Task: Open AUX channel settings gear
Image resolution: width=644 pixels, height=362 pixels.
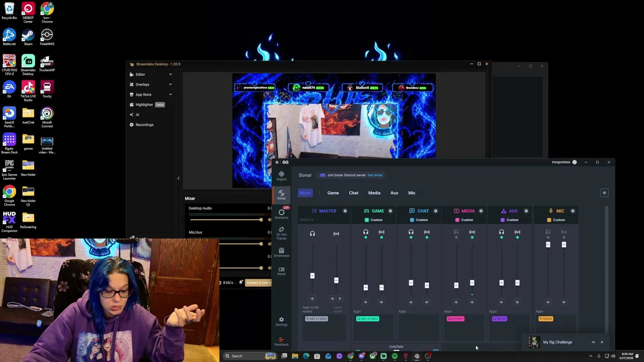Action: point(526,211)
